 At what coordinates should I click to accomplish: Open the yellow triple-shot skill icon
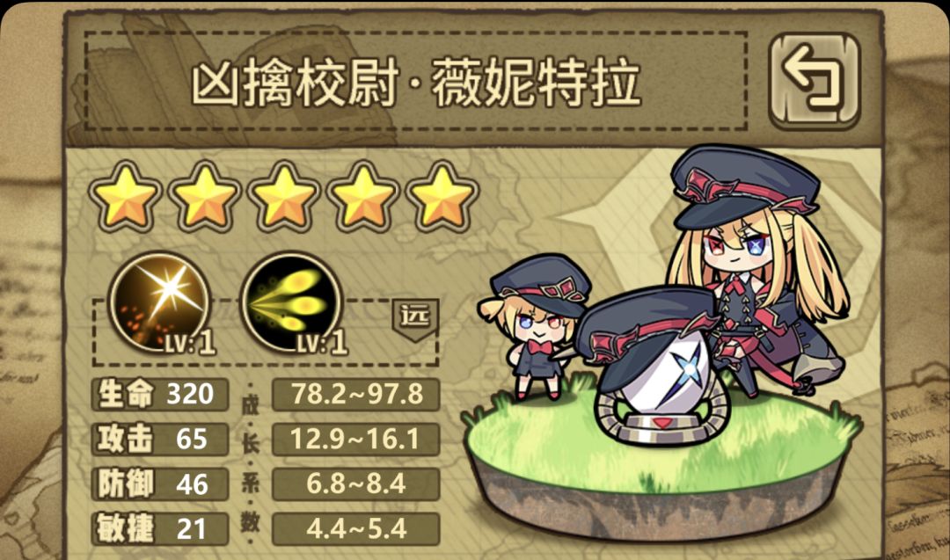292,303
